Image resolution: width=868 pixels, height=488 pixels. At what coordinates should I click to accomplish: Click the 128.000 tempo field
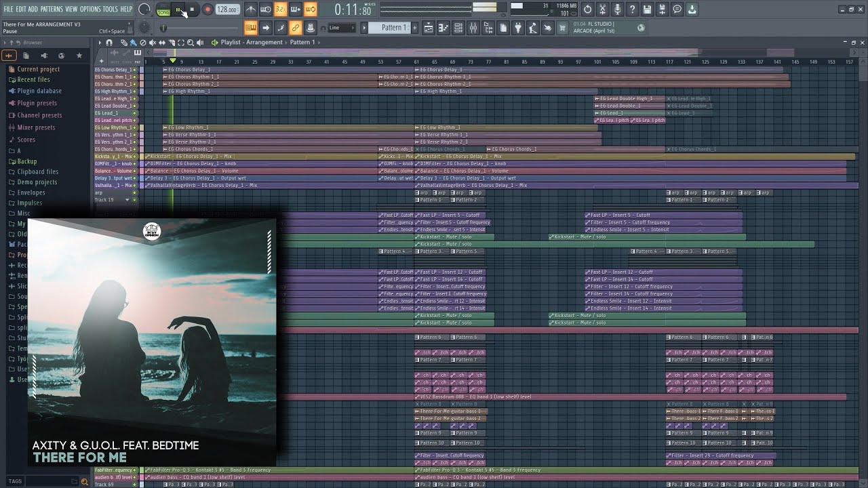[x=227, y=9]
